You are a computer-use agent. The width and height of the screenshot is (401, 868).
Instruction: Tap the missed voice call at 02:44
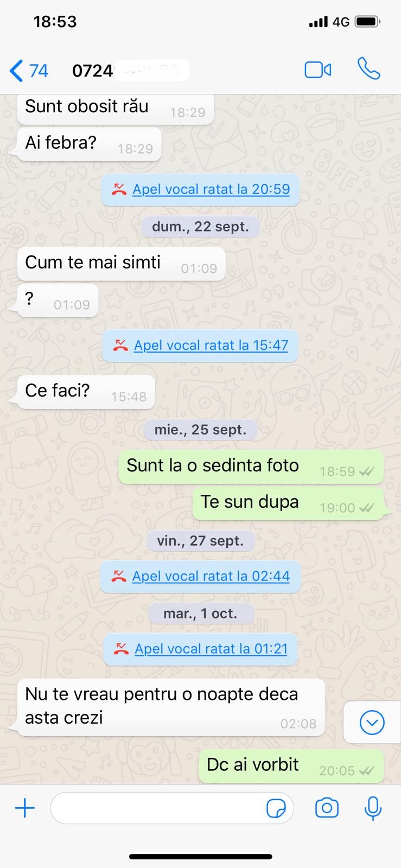click(200, 576)
